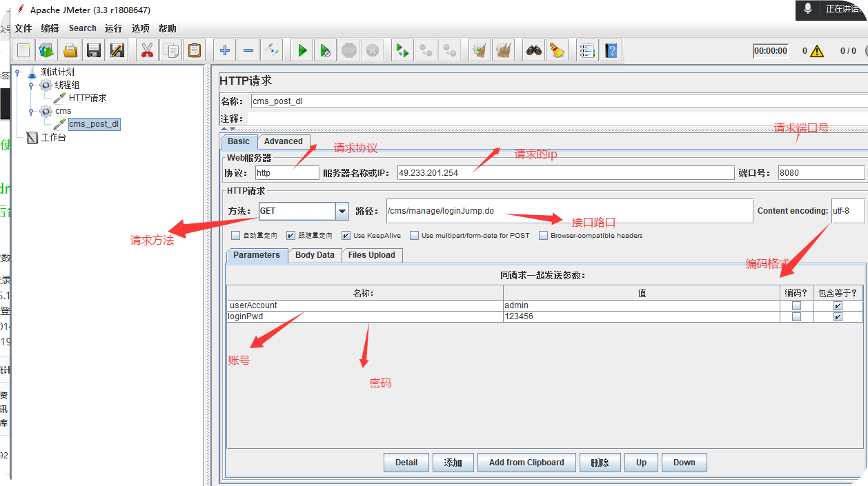Click the 路径 path input field
This screenshot has height=486, width=868.
[x=569, y=211]
